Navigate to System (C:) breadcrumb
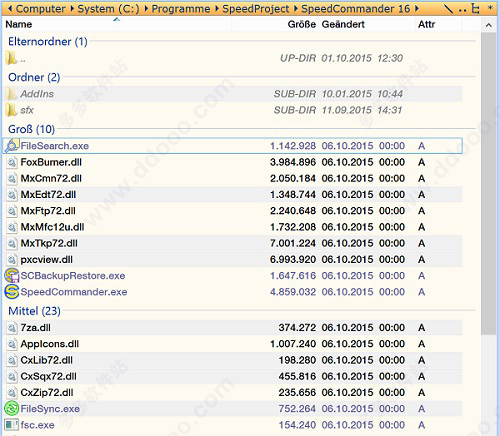 click(x=109, y=8)
